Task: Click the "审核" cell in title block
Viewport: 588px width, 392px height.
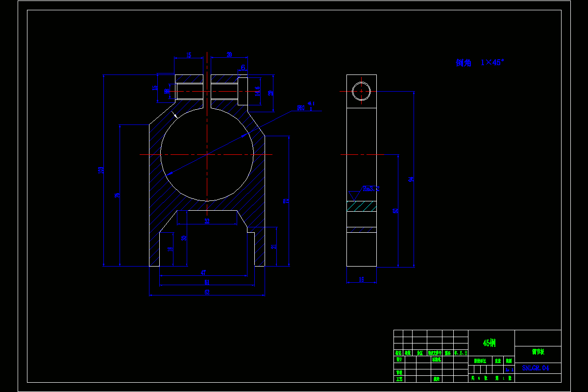Action: (x=399, y=372)
